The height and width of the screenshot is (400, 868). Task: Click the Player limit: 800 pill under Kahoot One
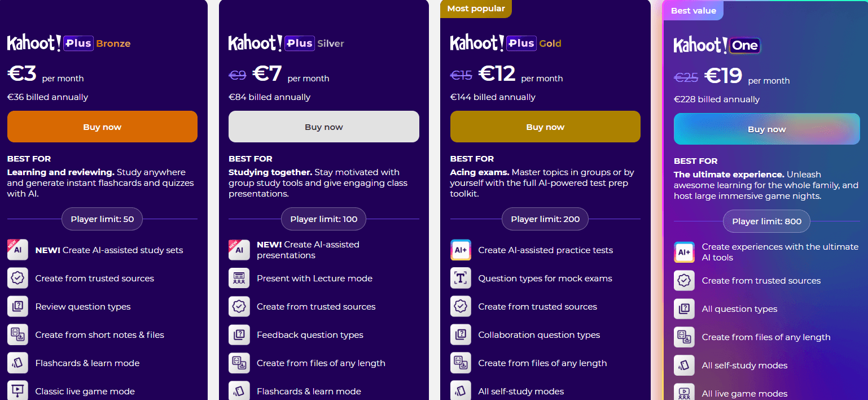(766, 221)
